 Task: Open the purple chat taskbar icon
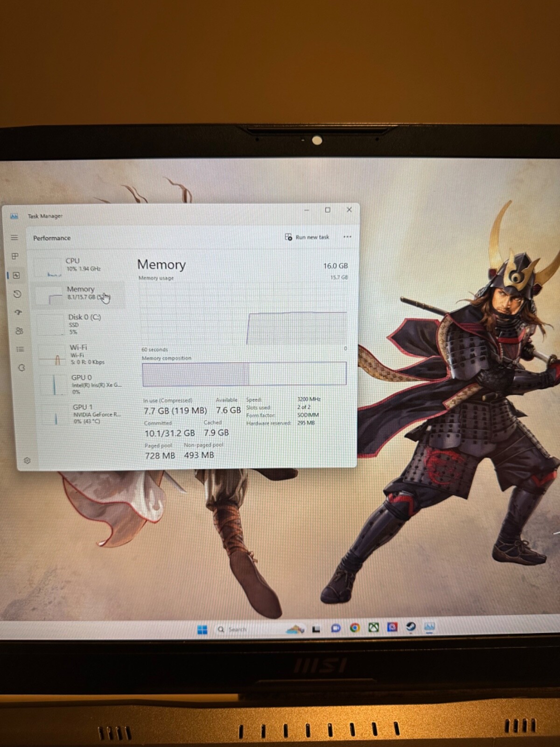pyautogui.click(x=336, y=628)
